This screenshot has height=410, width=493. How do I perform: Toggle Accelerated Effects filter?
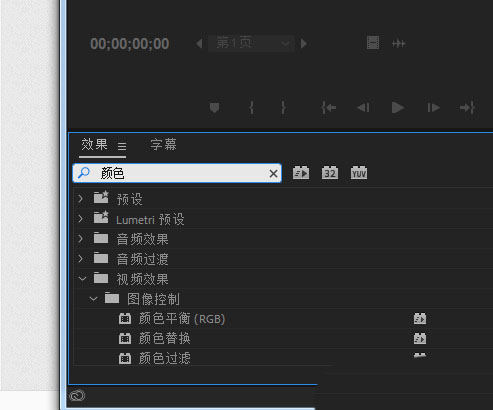(x=301, y=173)
